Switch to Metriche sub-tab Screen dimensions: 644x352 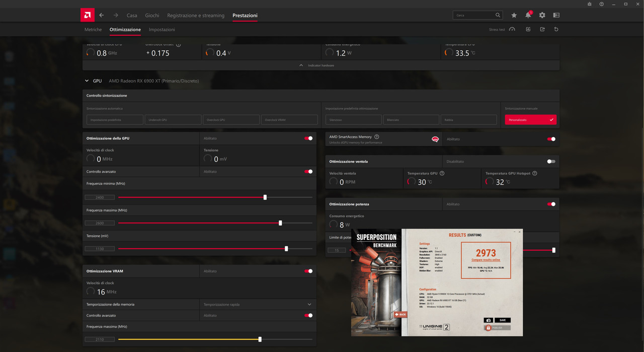tap(93, 30)
